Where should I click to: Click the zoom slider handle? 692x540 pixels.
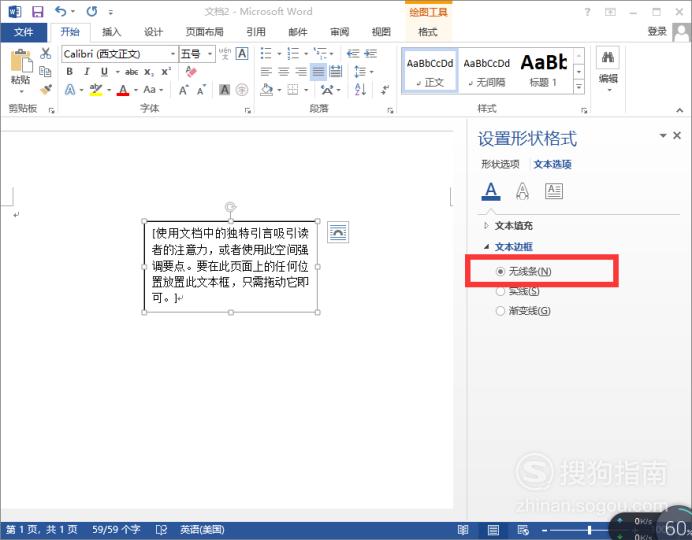click(x=589, y=529)
